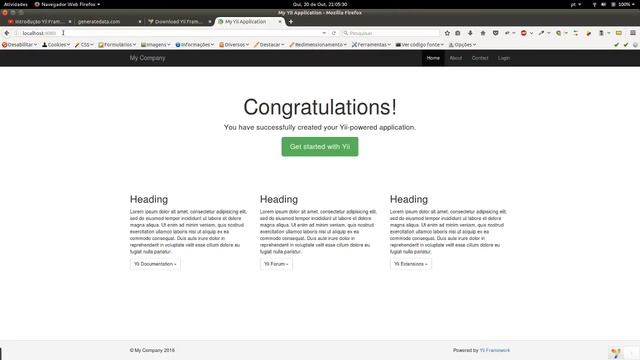The width and height of the screenshot is (640, 360).
Task: Open the Yii Extensions button
Action: click(x=411, y=264)
